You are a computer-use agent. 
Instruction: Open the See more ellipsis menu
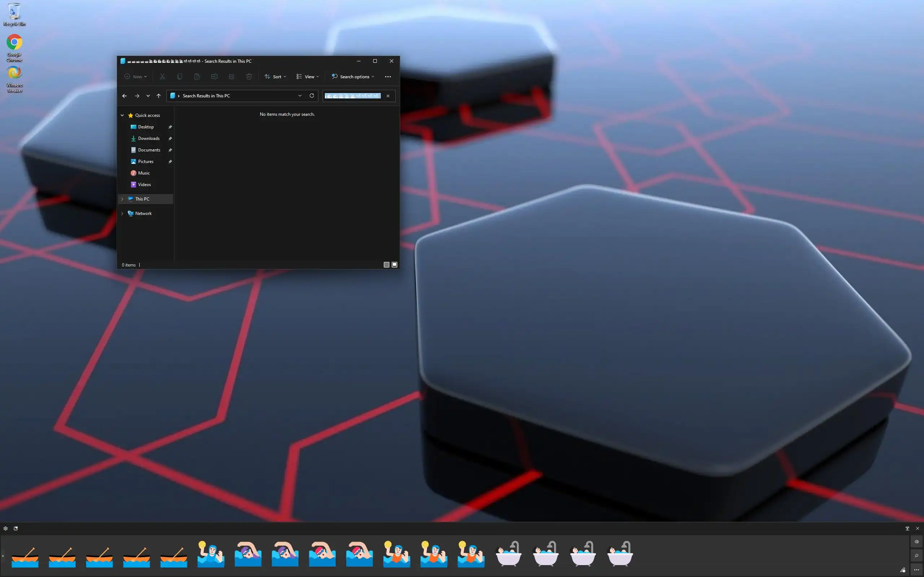[388, 77]
